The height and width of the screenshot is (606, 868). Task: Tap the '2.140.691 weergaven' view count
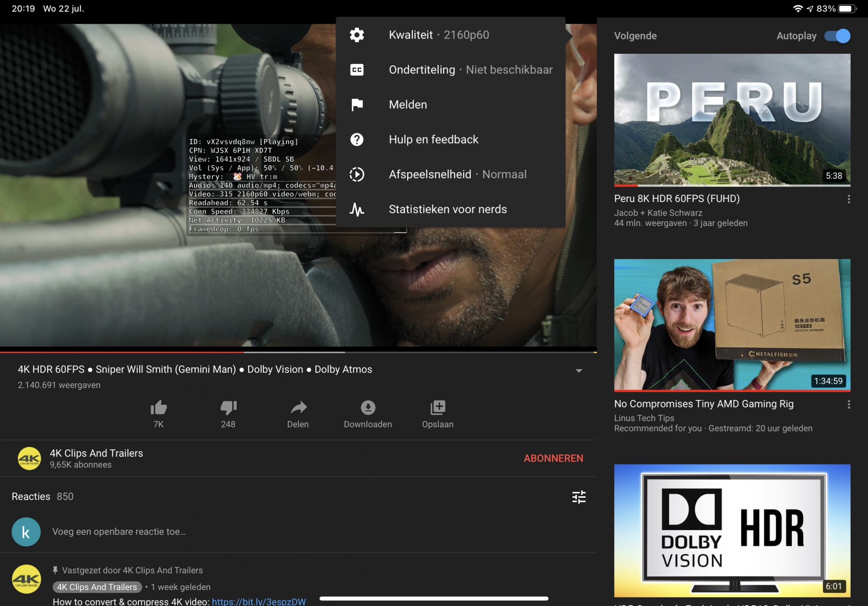(x=59, y=385)
